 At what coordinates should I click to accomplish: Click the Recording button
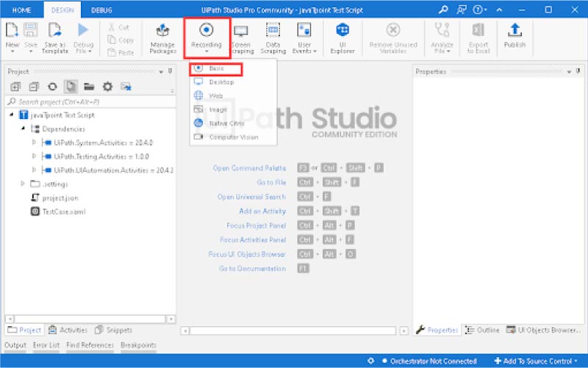(x=207, y=37)
